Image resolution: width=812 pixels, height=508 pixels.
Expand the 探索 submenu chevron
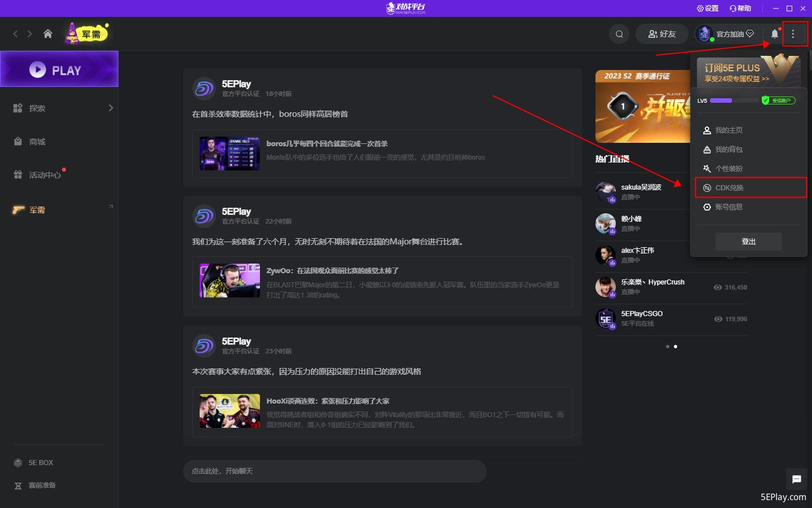click(x=111, y=108)
